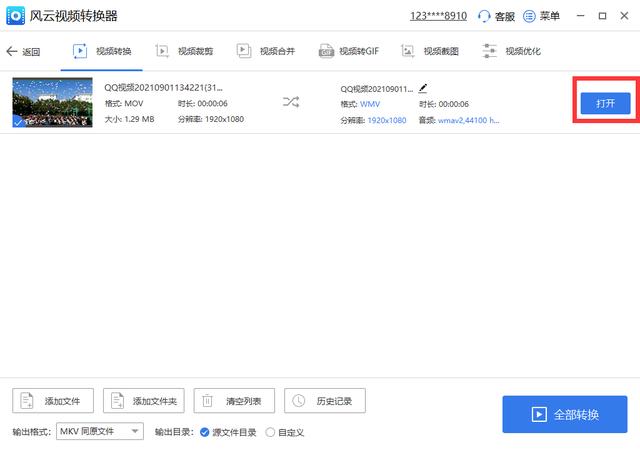
Task: Click the 打开 button
Action: [605, 103]
